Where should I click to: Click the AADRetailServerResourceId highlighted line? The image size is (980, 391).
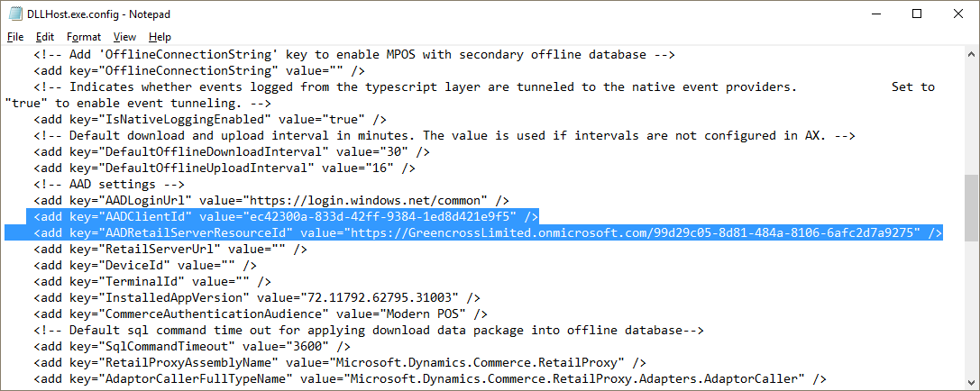point(473,233)
